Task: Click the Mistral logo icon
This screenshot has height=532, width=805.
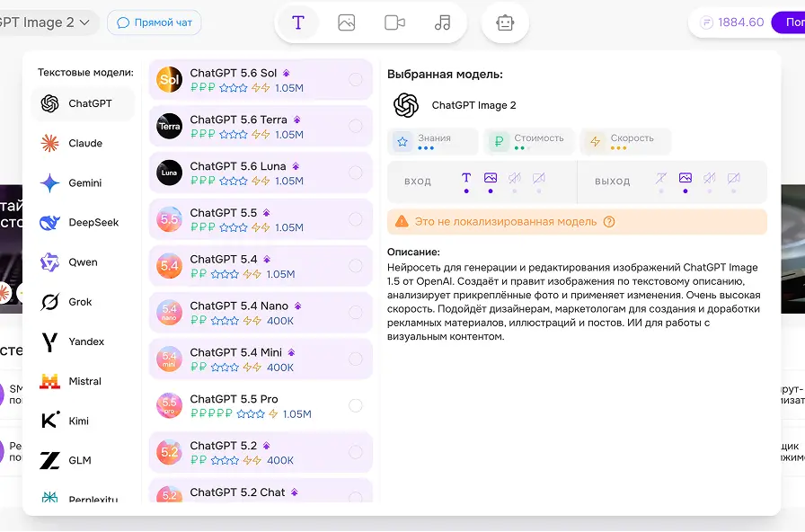Action: point(49,381)
